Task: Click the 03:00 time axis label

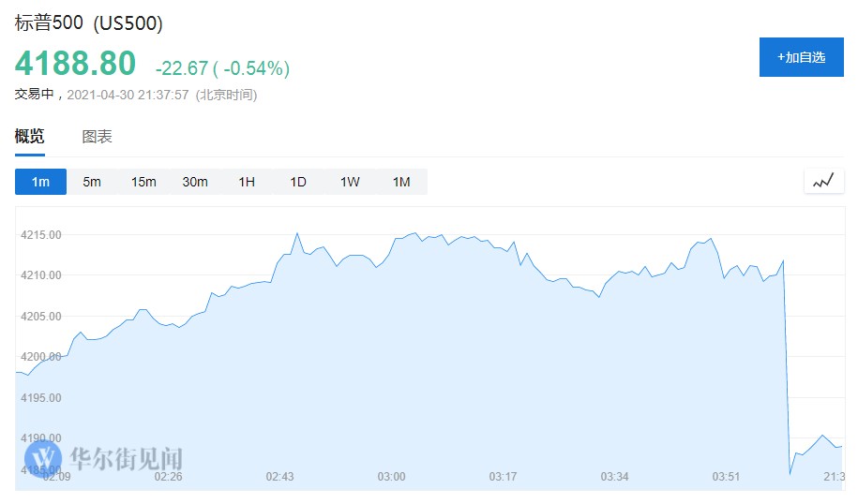Action: [391, 477]
